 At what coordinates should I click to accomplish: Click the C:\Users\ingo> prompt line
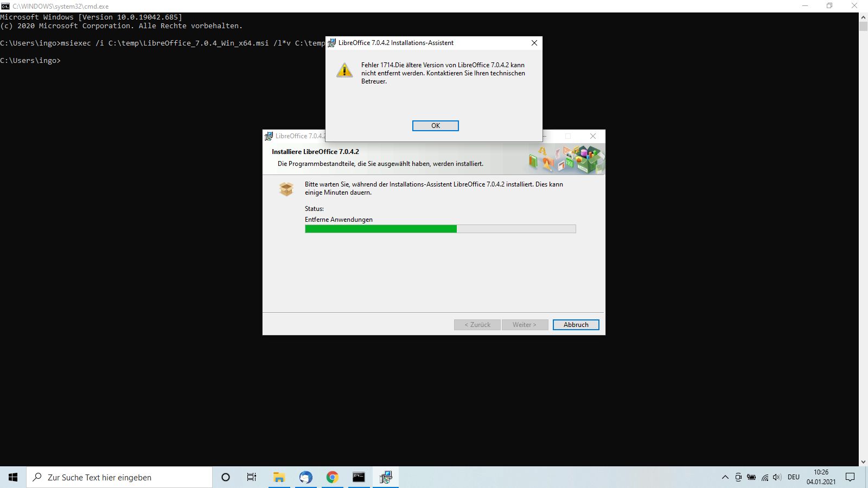pos(30,61)
